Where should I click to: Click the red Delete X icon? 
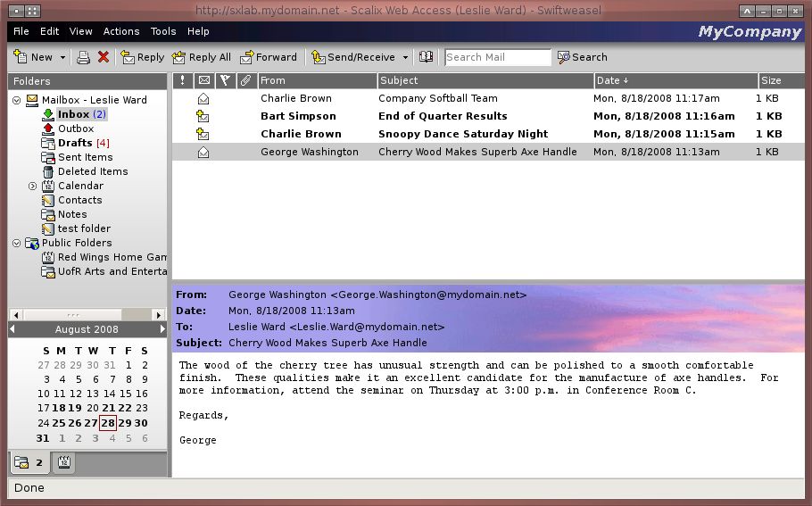(104, 57)
